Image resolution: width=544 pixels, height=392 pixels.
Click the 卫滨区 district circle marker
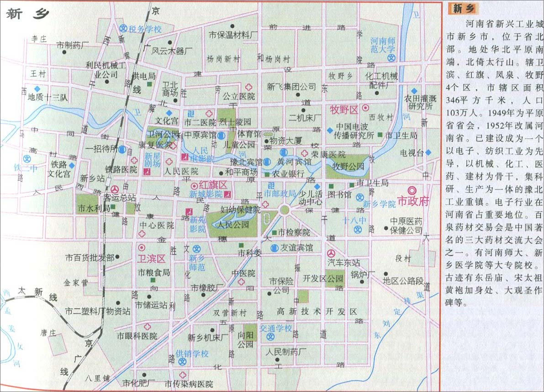click(142, 248)
